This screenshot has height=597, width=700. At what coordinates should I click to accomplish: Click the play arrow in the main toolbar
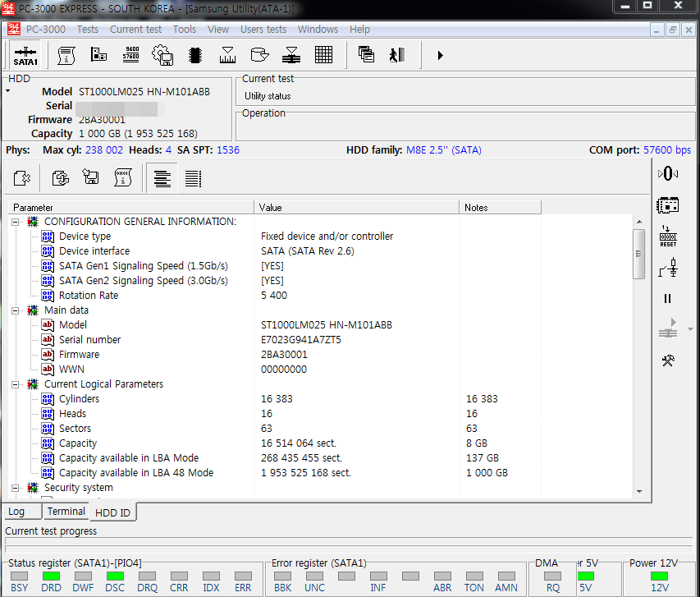(x=440, y=55)
